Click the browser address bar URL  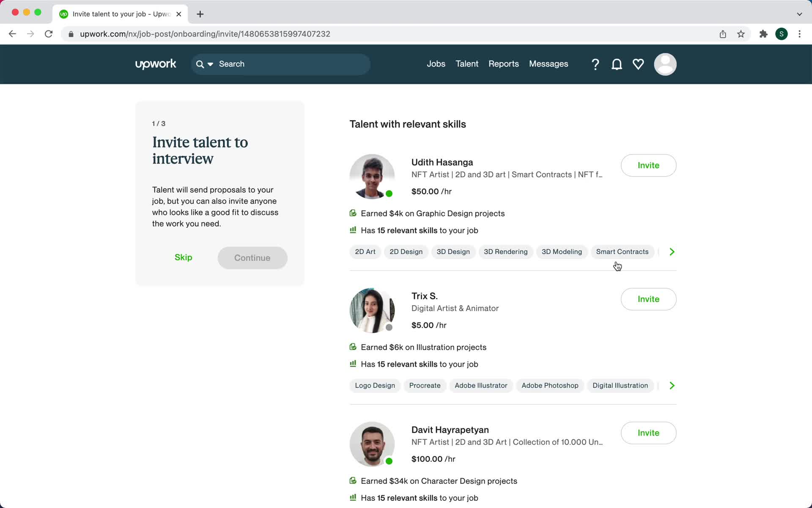205,33
